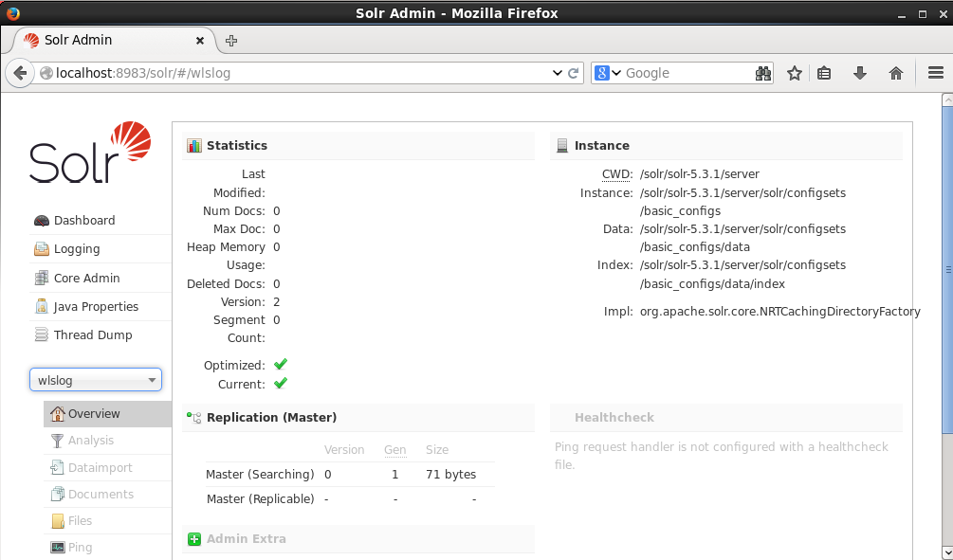Go back with browser back arrow
The image size is (953, 560).
point(20,74)
